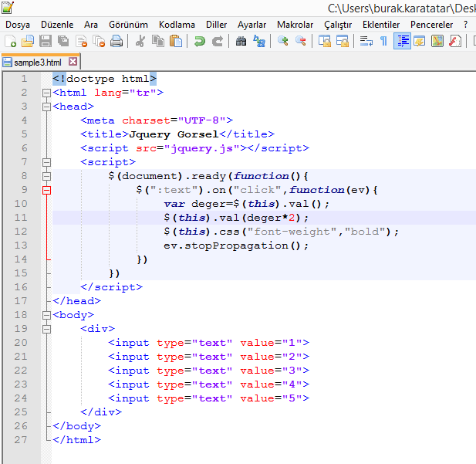Click the "<!doctype html>" line
Screen dimensions: 476x464
pyautogui.click(x=105, y=79)
